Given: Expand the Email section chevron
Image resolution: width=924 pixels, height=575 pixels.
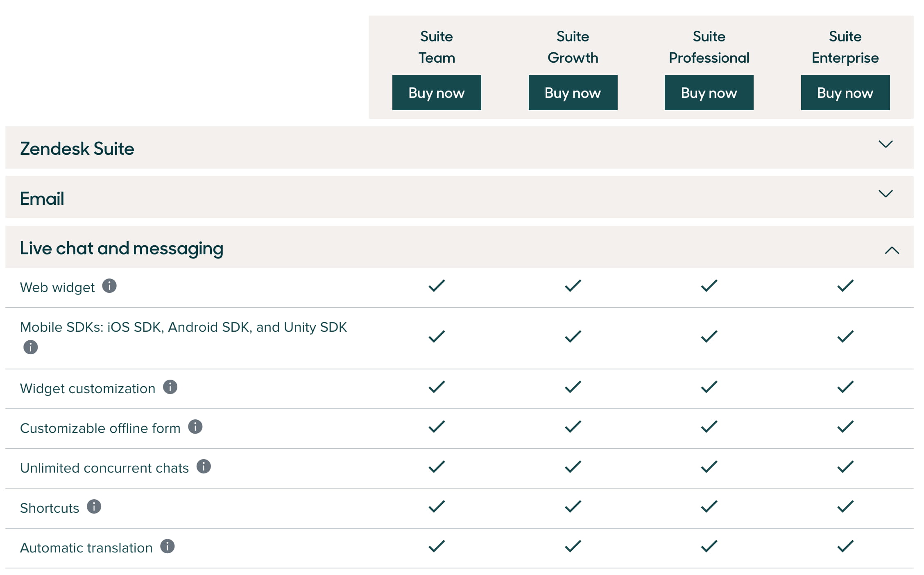Looking at the screenshot, I should [x=885, y=194].
